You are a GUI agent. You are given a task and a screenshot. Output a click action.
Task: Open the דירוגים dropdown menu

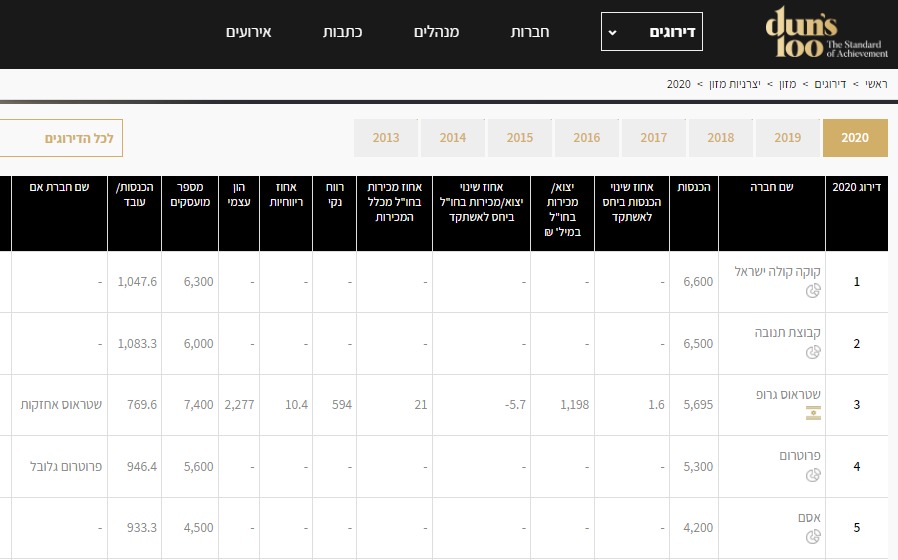point(652,31)
